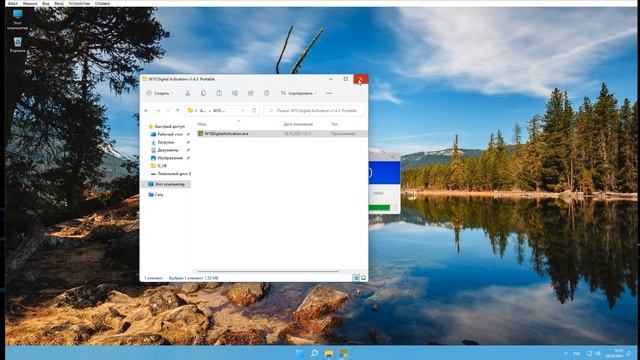
Task: Open the three-dots See more menu
Action: tap(329, 93)
